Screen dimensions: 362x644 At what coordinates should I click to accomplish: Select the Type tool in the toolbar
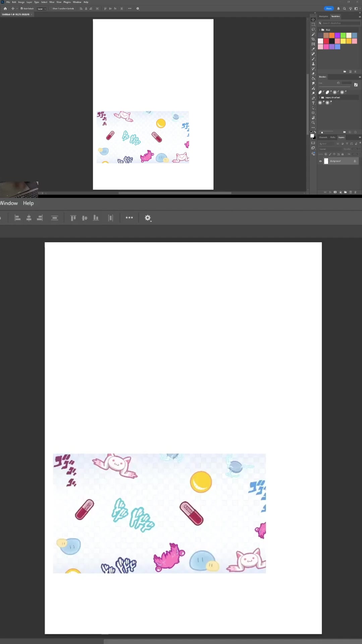313,103
